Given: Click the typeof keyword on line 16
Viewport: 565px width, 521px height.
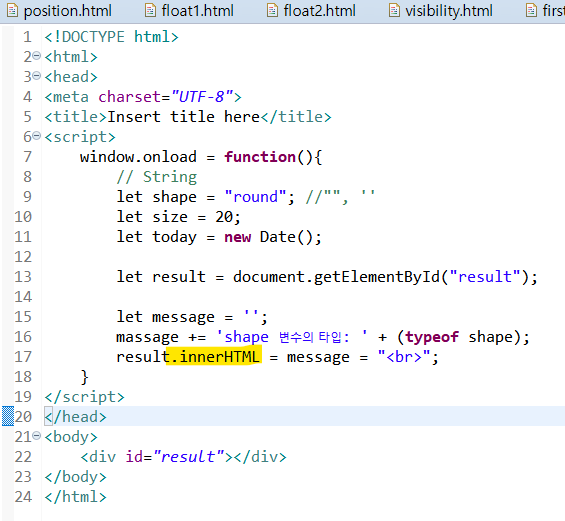Looking at the screenshot, I should point(432,337).
